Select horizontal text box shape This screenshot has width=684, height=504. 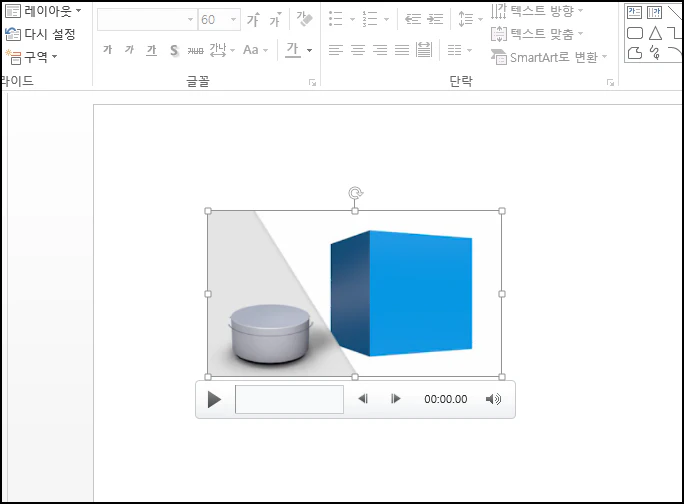tap(634, 12)
